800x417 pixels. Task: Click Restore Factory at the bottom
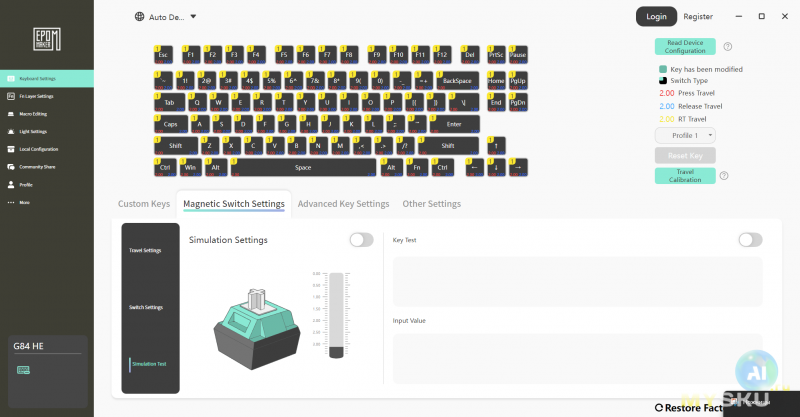(689, 408)
